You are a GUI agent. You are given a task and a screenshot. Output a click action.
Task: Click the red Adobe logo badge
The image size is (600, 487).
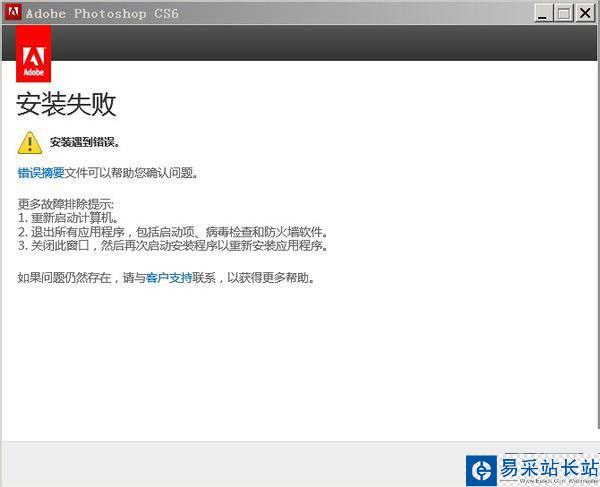(33, 54)
